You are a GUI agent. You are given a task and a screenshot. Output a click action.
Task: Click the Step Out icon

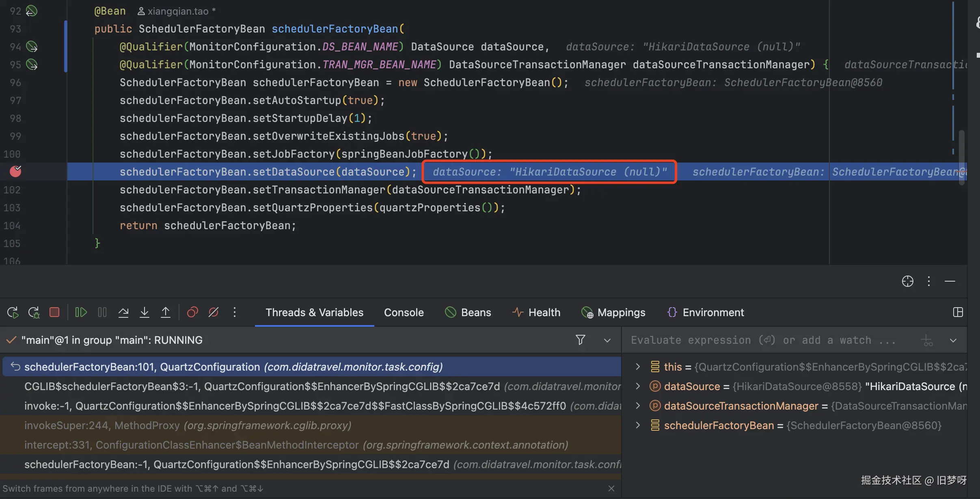(x=166, y=312)
